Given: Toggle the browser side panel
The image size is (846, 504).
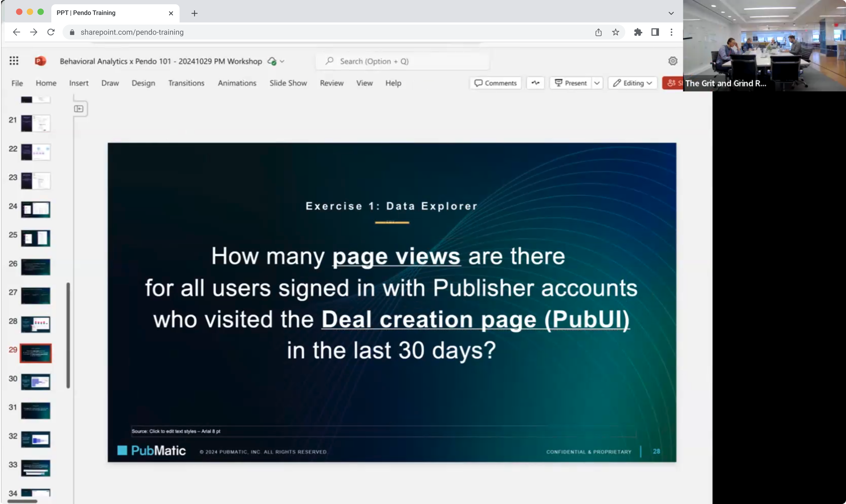Looking at the screenshot, I should point(655,32).
